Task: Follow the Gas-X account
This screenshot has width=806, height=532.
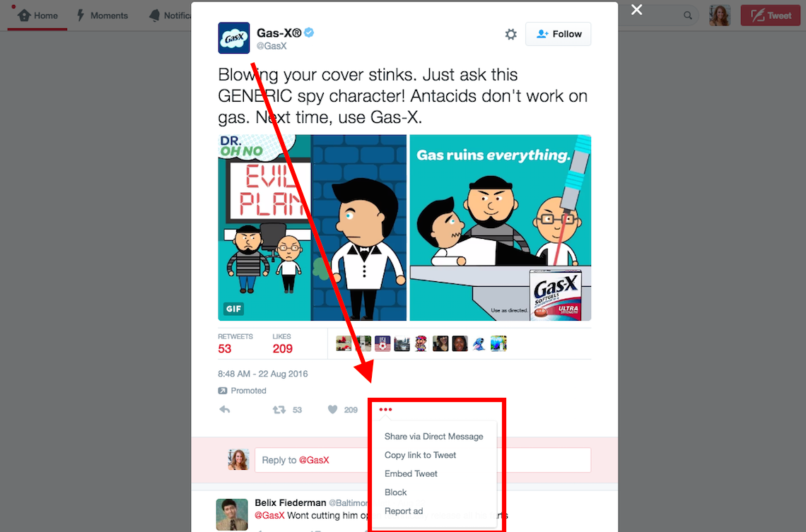Action: (559, 35)
